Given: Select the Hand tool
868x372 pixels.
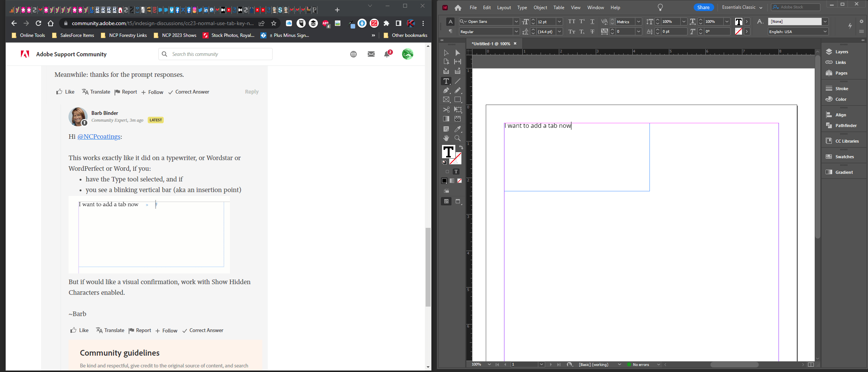Looking at the screenshot, I should point(446,138).
